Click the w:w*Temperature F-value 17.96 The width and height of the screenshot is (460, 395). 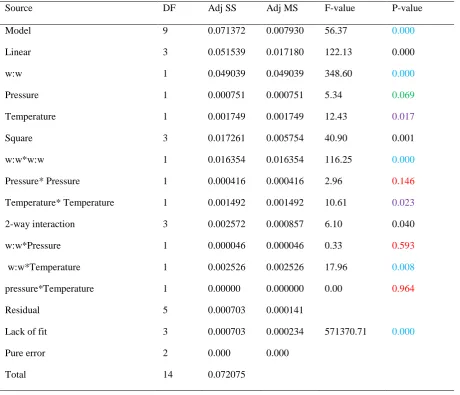click(336, 267)
